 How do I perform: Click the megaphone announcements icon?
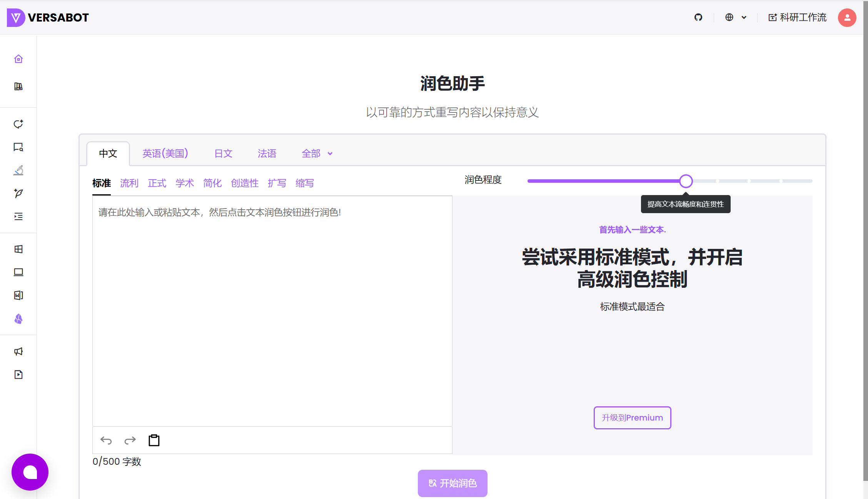pyautogui.click(x=18, y=351)
